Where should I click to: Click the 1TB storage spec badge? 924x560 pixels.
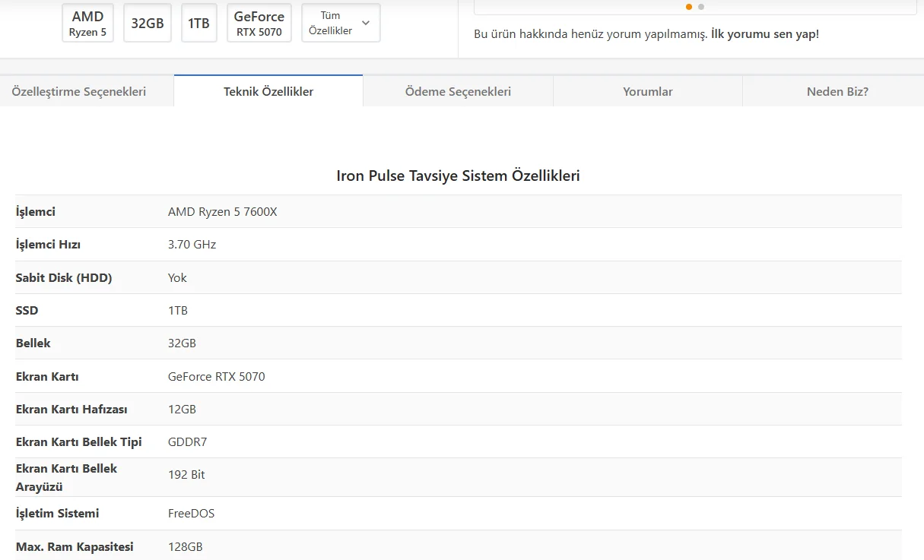[x=198, y=23]
